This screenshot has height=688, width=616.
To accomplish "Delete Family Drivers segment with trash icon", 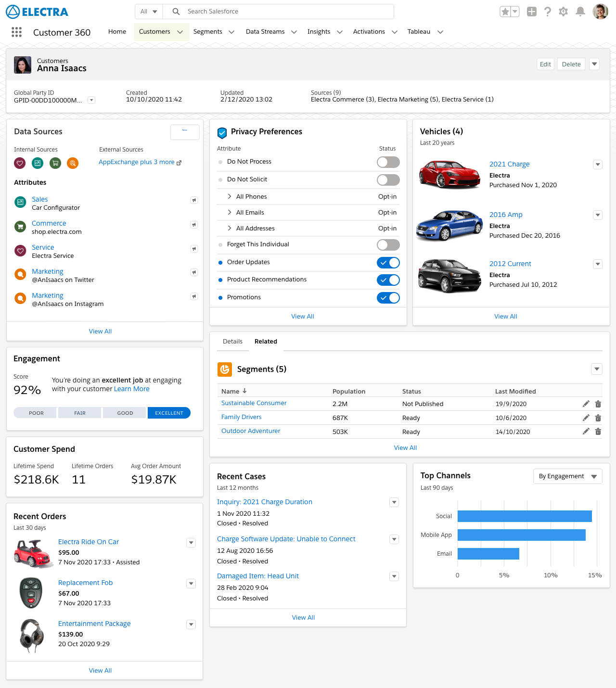I will click(x=598, y=418).
